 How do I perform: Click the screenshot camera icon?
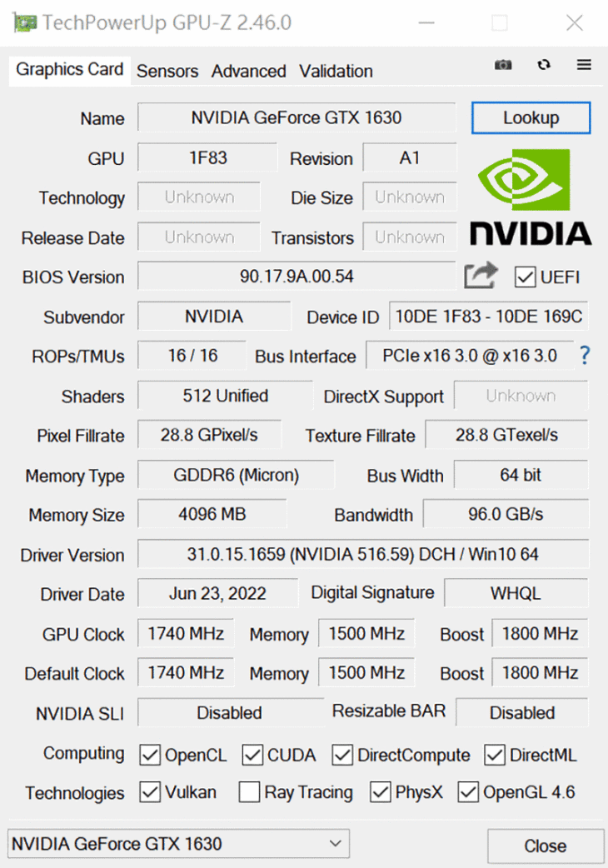[503, 65]
